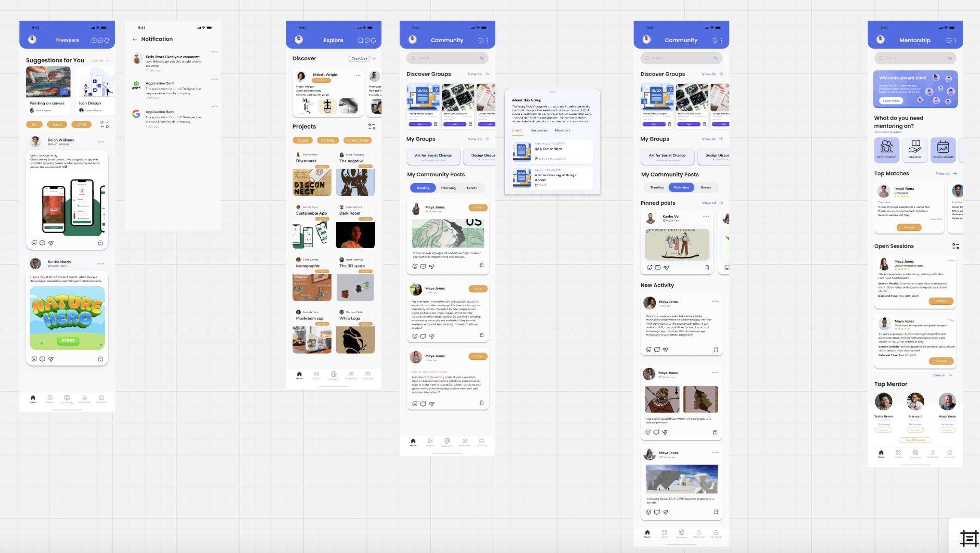
Task: Go back using the Notification screen arrow
Action: click(x=135, y=39)
